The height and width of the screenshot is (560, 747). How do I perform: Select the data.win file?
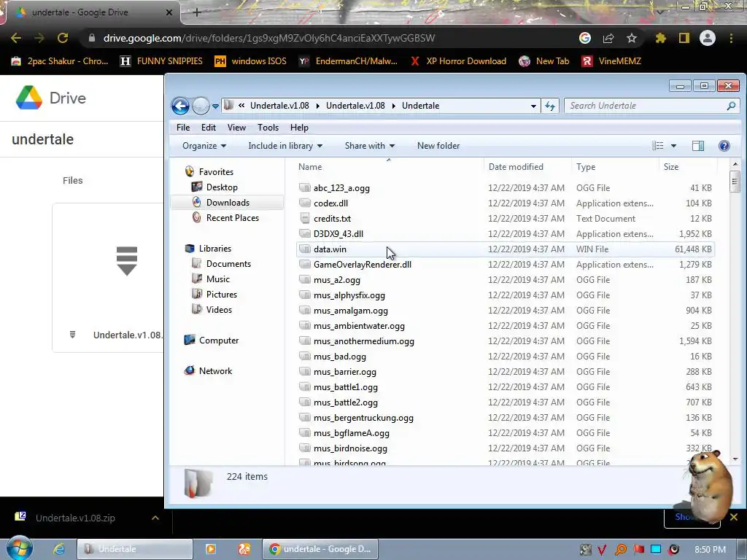tap(505, 249)
